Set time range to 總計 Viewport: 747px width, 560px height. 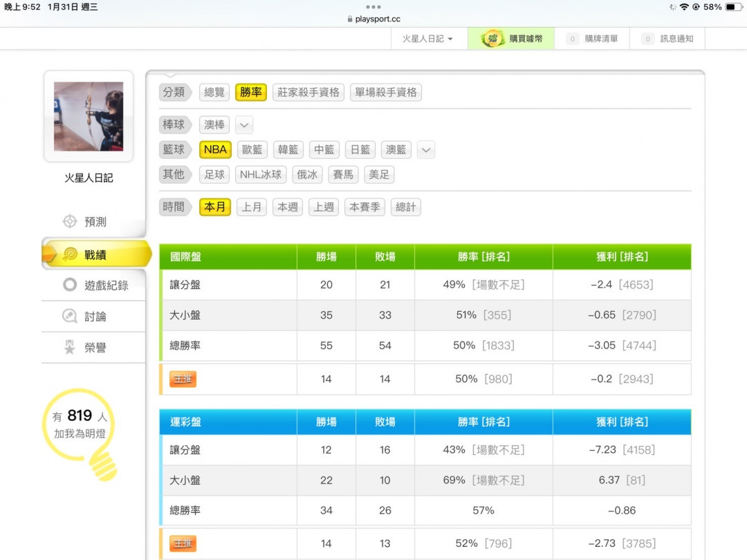[x=406, y=207]
